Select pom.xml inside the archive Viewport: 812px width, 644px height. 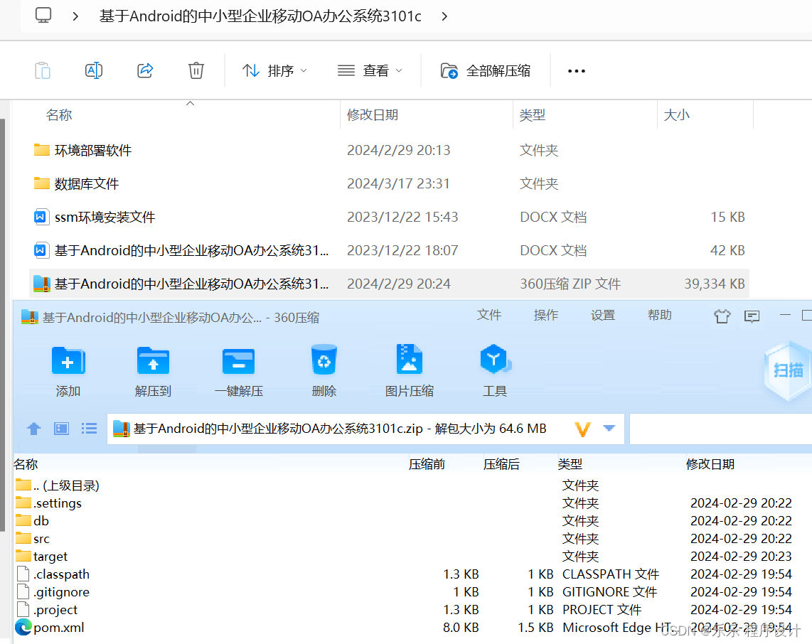tap(56, 627)
